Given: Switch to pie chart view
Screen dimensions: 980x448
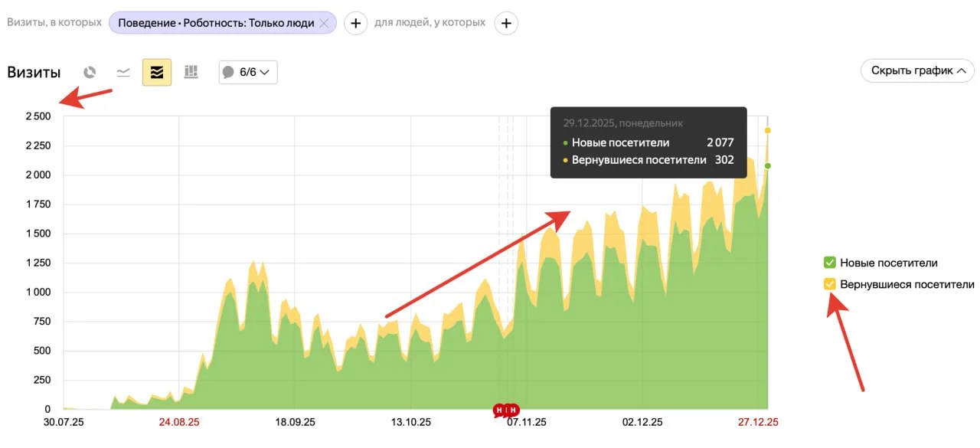Looking at the screenshot, I should 90,72.
